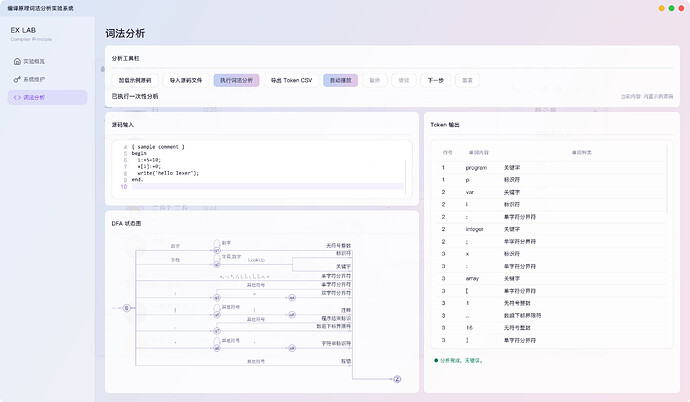Open 实验概览 via the home icon

17,61
